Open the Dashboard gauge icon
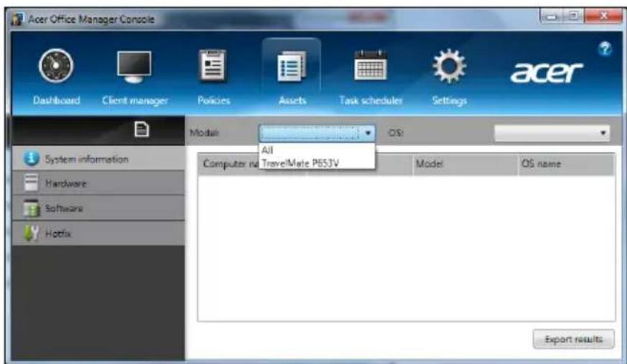The height and width of the screenshot is (364, 627). 56,65
